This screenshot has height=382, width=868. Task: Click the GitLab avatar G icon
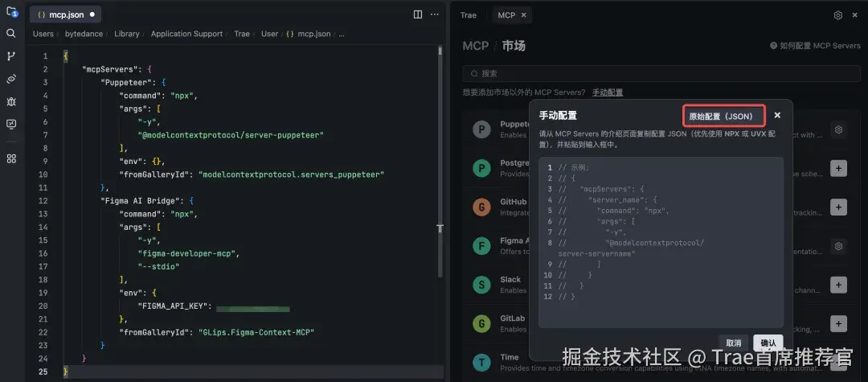coord(481,323)
